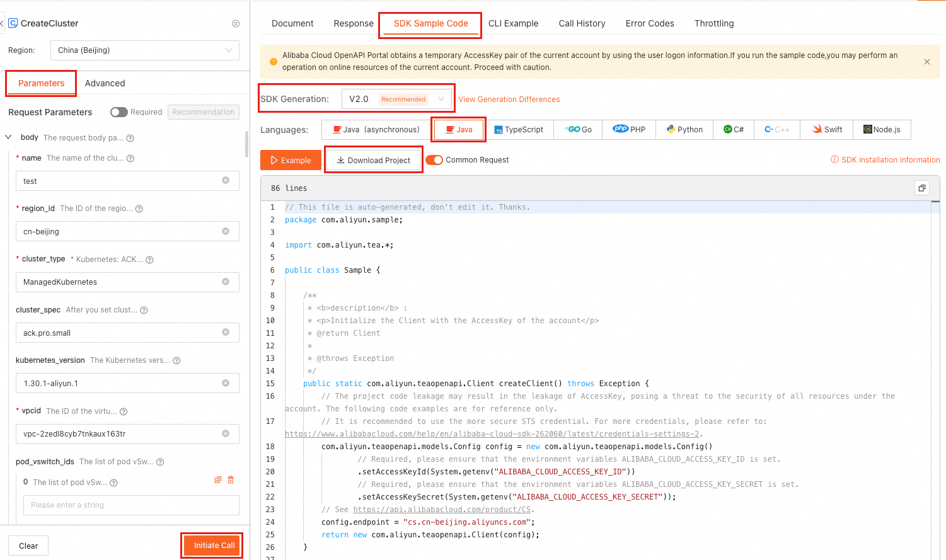Open the credentials-settings-2 help URL in code
Screen dimensions: 946x560
coord(492,434)
